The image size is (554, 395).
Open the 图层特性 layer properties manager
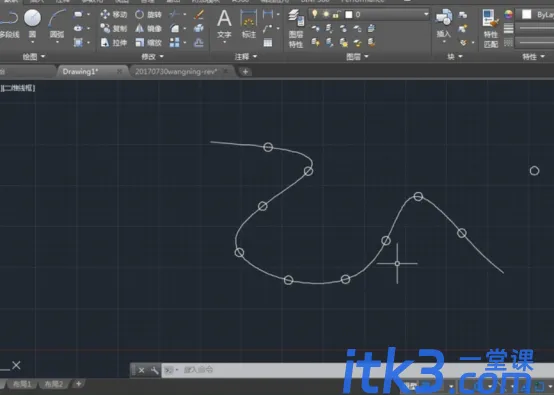click(296, 29)
